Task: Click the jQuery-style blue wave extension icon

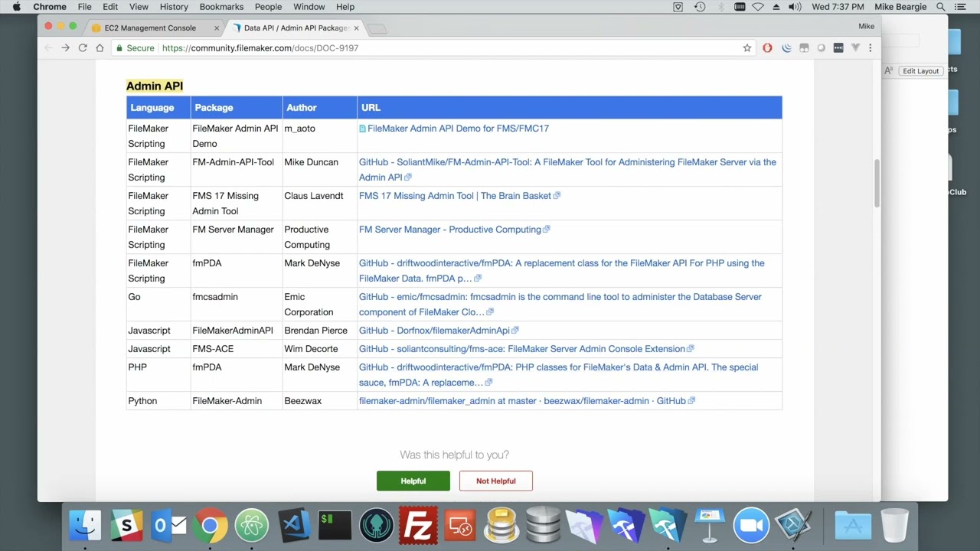Action: (786, 47)
